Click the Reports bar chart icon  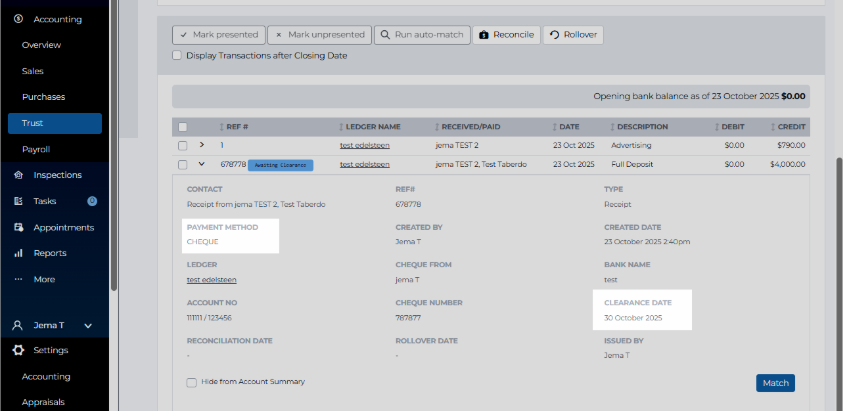[18, 253]
